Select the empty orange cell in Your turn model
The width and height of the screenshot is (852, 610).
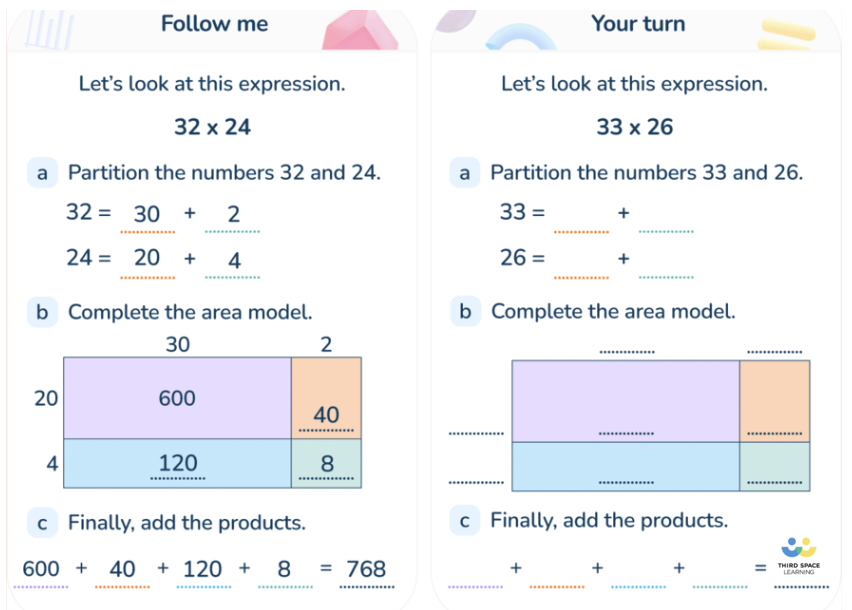(774, 400)
